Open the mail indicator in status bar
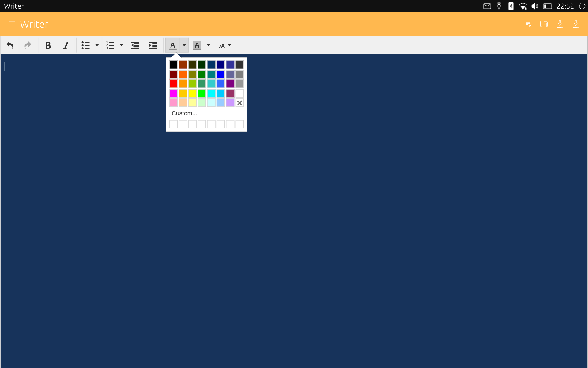This screenshot has width=588, height=368. [487, 6]
